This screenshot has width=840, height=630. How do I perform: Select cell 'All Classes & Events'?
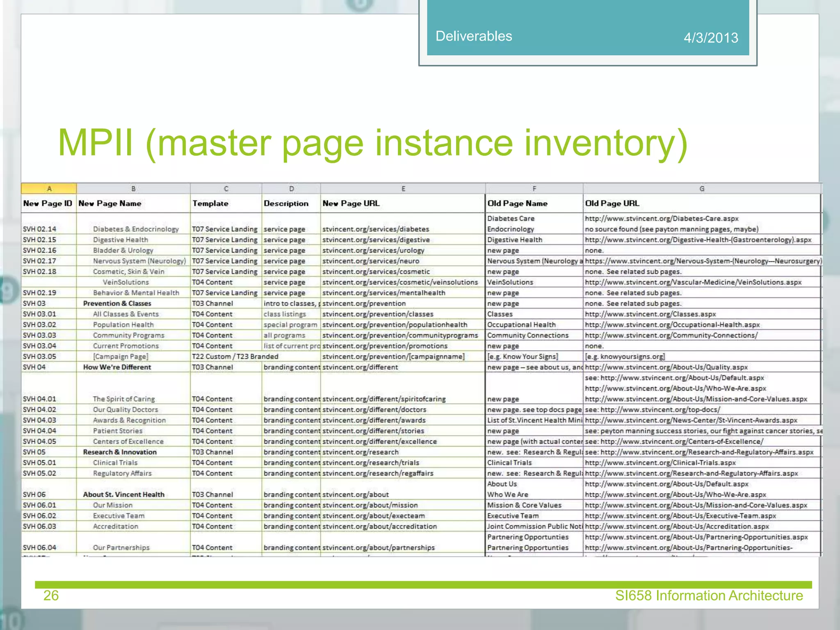click(x=133, y=314)
